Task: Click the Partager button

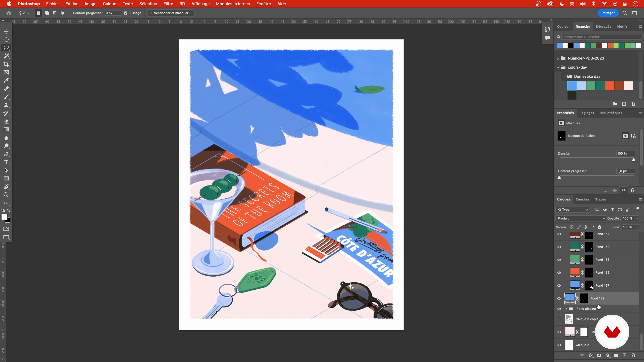Action: point(608,13)
